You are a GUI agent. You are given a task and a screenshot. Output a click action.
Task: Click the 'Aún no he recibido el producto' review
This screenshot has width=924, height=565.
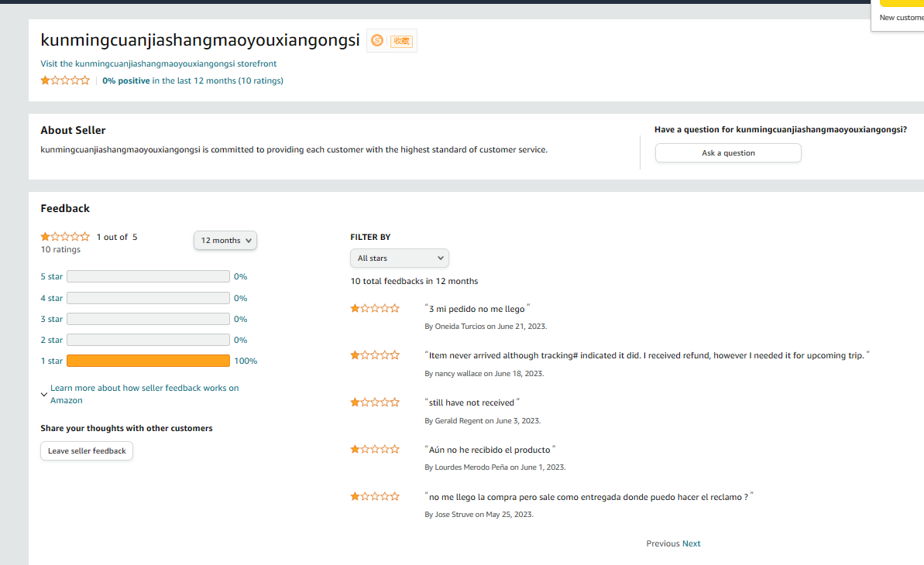[489, 450]
